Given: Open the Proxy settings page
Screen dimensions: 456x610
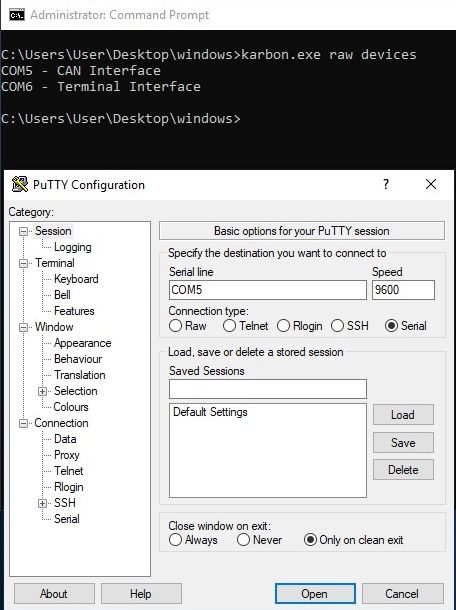Looking at the screenshot, I should coord(67,455).
